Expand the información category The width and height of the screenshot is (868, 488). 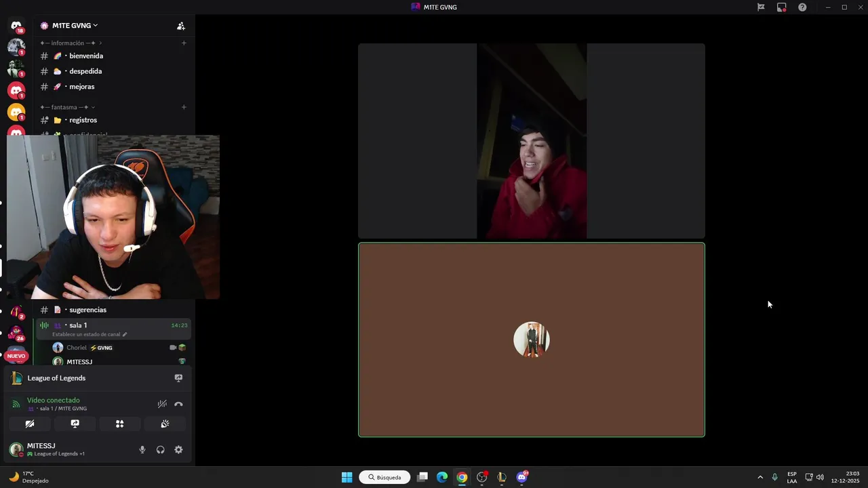click(x=71, y=43)
